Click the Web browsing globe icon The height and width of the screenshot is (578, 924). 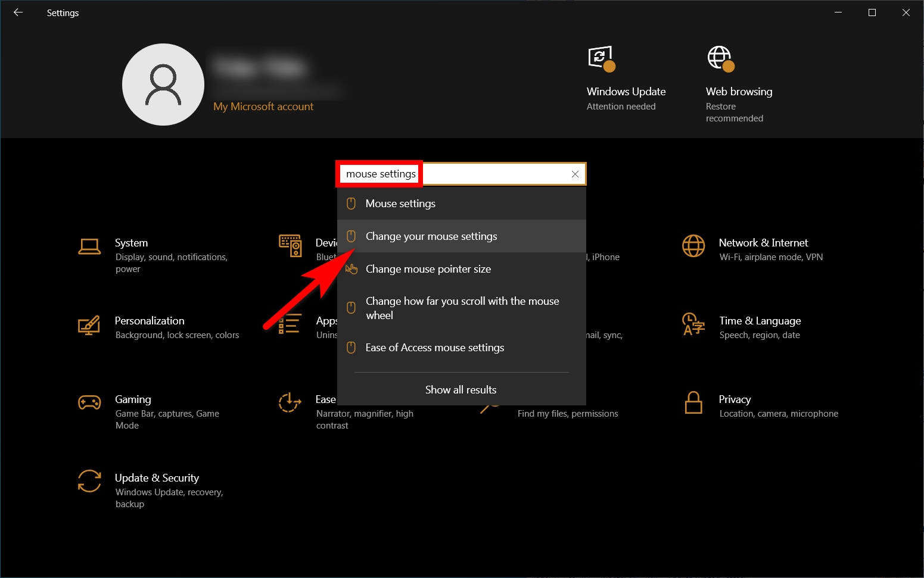click(720, 58)
